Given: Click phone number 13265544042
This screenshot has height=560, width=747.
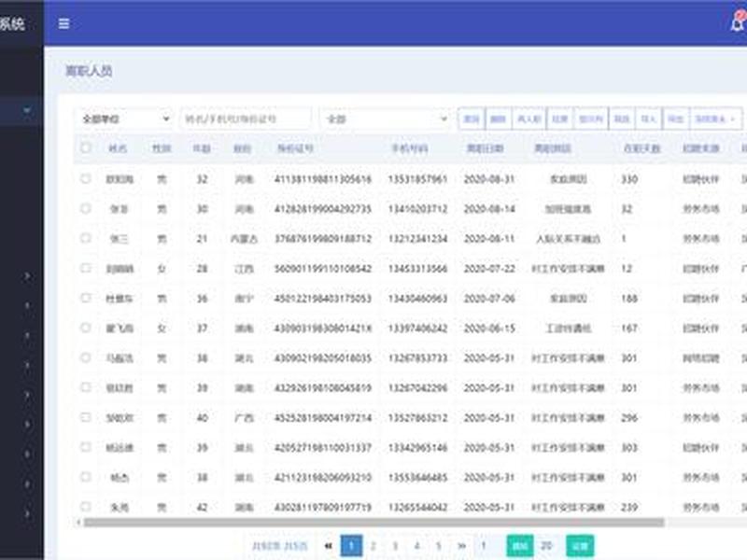Looking at the screenshot, I should coord(417,507).
